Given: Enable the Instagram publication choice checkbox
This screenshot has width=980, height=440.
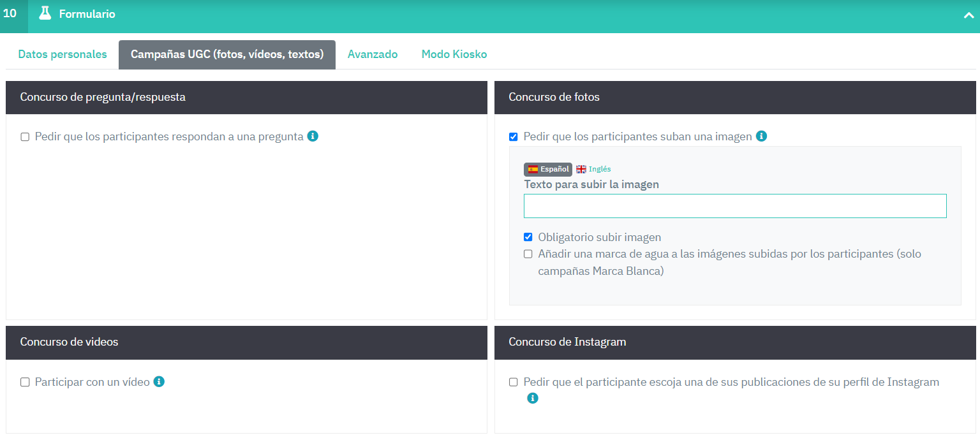Looking at the screenshot, I should tap(514, 382).
